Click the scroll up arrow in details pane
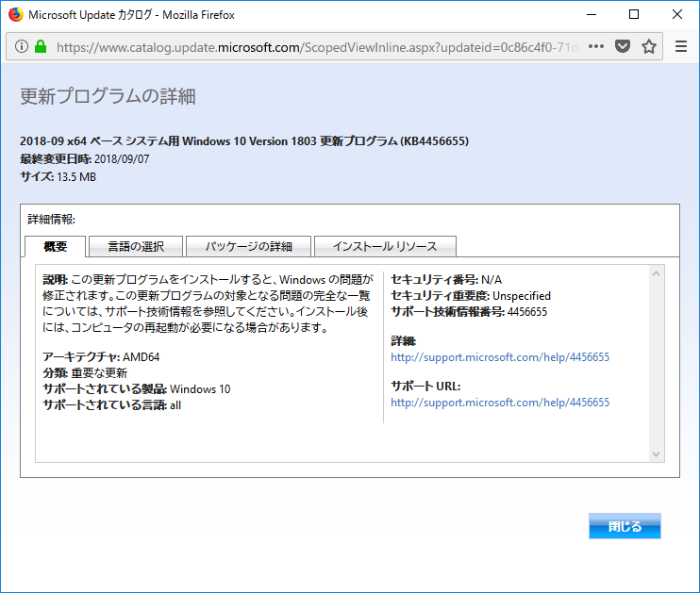 656,273
